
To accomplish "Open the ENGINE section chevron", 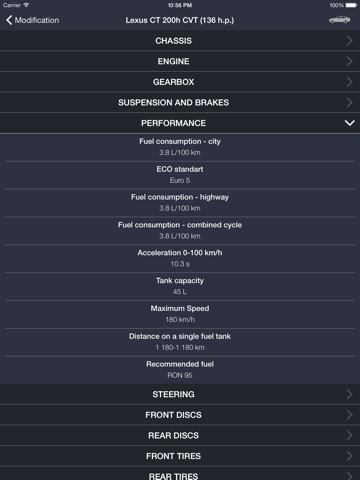I will pyautogui.click(x=349, y=61).
